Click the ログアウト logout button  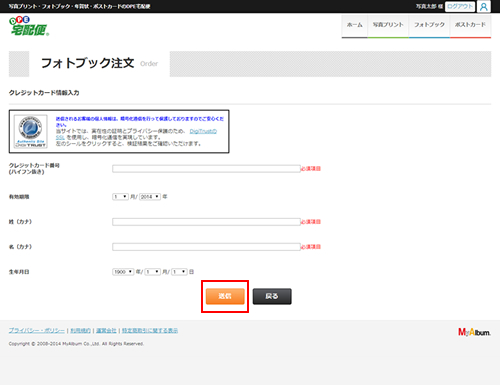[460, 6]
